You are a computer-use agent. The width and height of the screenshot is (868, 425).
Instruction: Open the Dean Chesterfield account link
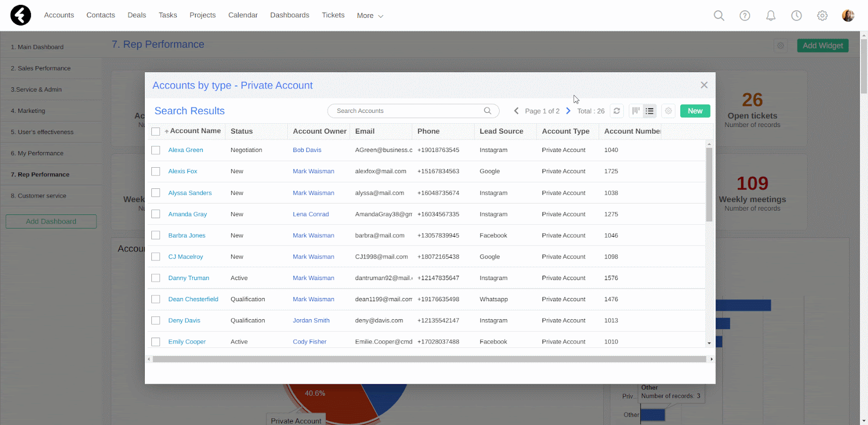click(x=193, y=299)
